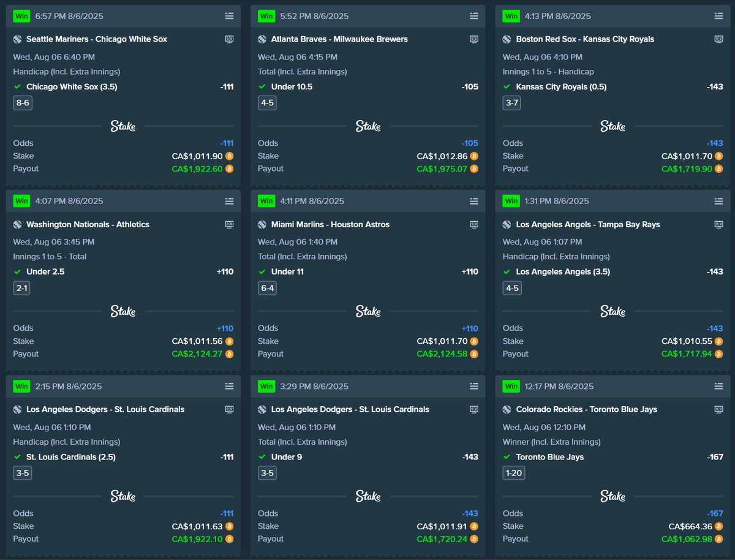735x560 pixels.
Task: Select the Chicago White Sox (3.5) selection
Action: pos(72,87)
